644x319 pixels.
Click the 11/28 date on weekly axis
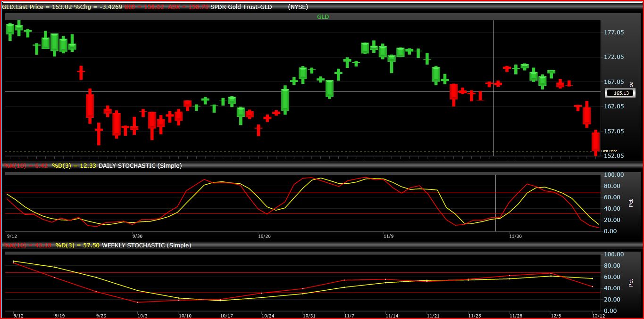tap(515, 315)
